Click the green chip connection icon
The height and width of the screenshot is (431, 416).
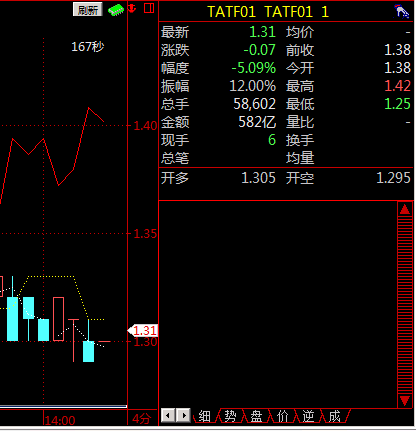tap(116, 10)
